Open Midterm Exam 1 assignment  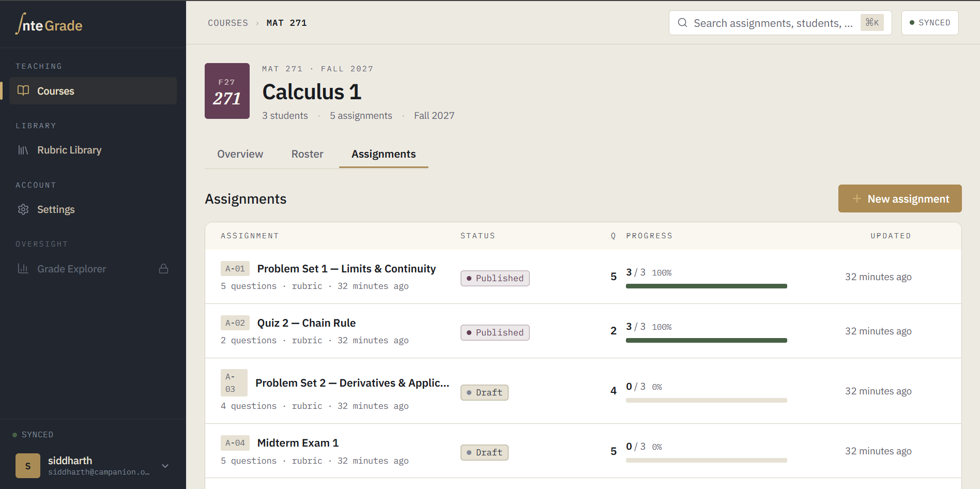(298, 443)
